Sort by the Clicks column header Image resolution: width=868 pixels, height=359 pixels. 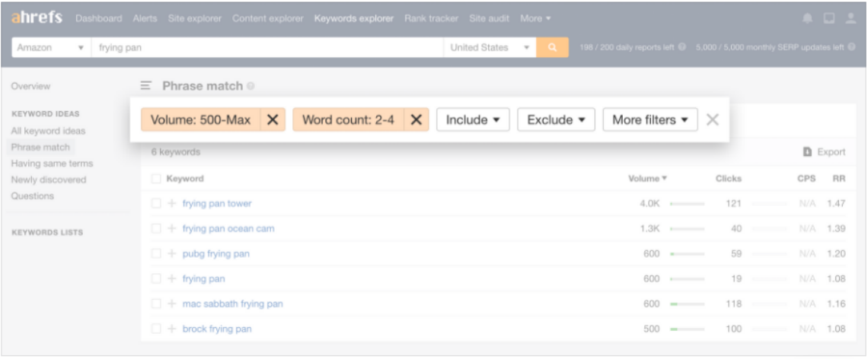tap(729, 179)
